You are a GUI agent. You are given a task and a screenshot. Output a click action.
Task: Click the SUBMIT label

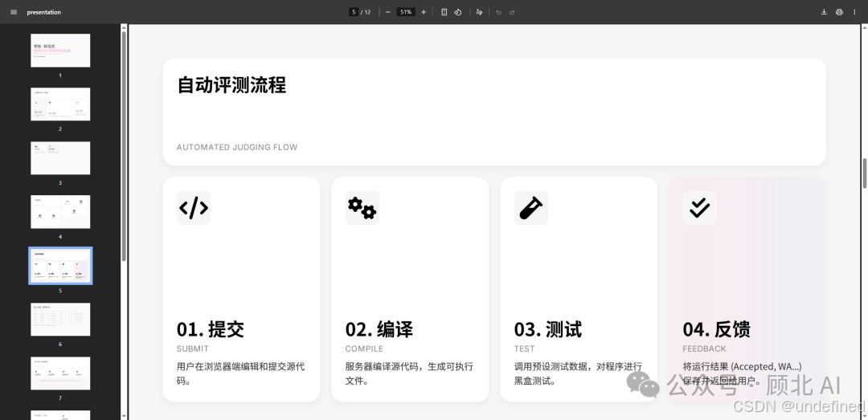[193, 349]
